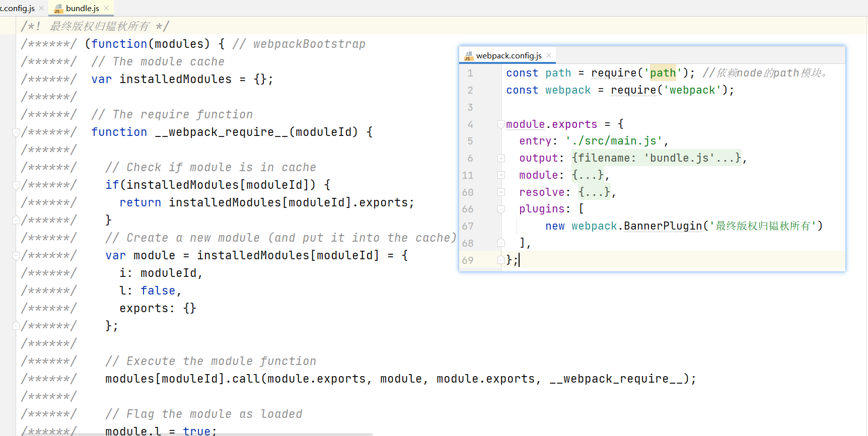The image size is (868, 436).
Task: Click the 'l: false' property
Action: [x=150, y=290]
